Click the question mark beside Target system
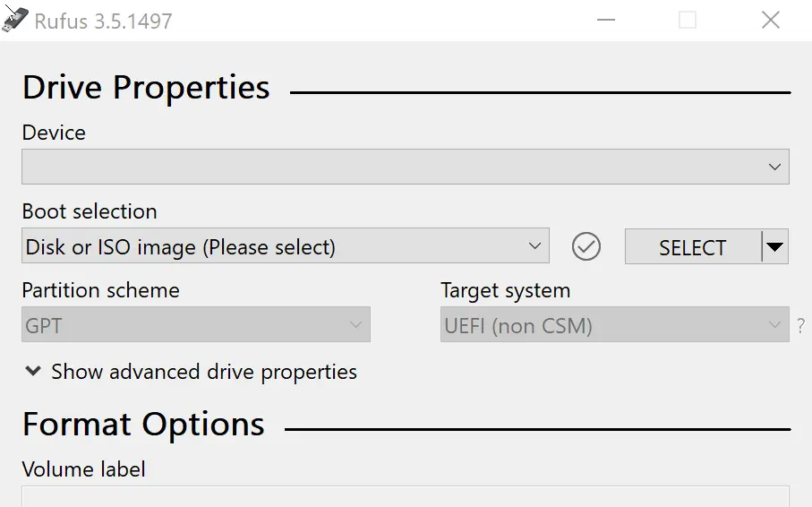 [x=801, y=326]
